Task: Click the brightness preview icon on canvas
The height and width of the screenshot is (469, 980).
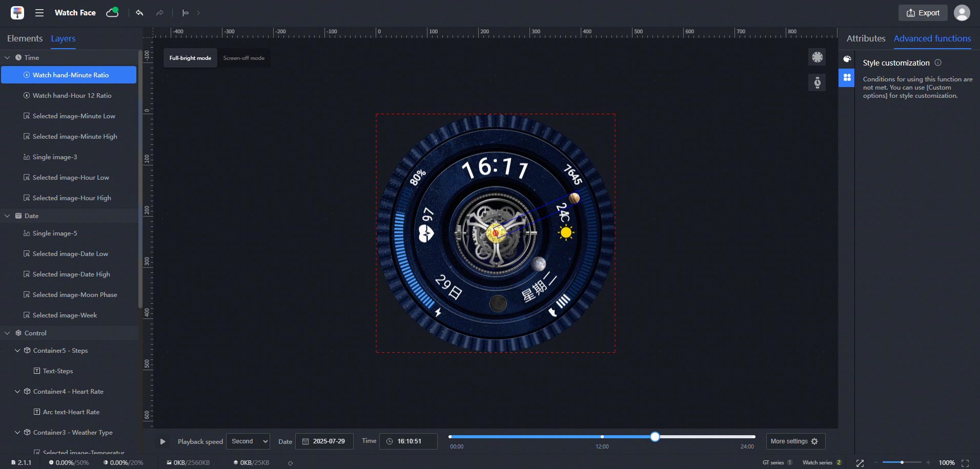Action: pos(817,57)
